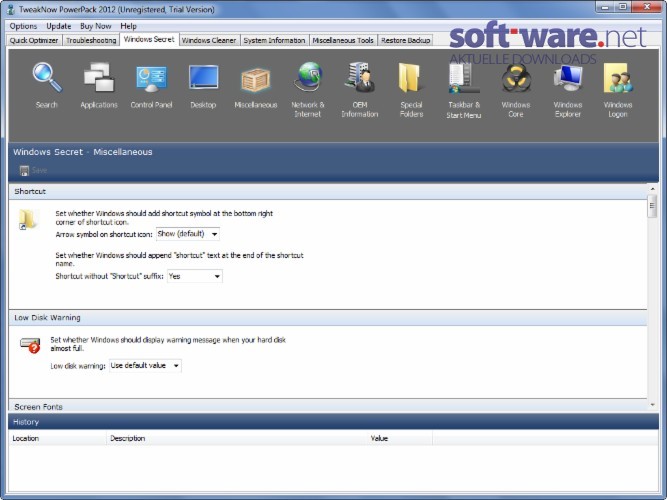The height and width of the screenshot is (500, 667).
Task: Open the Windows Core category
Action: [x=516, y=78]
